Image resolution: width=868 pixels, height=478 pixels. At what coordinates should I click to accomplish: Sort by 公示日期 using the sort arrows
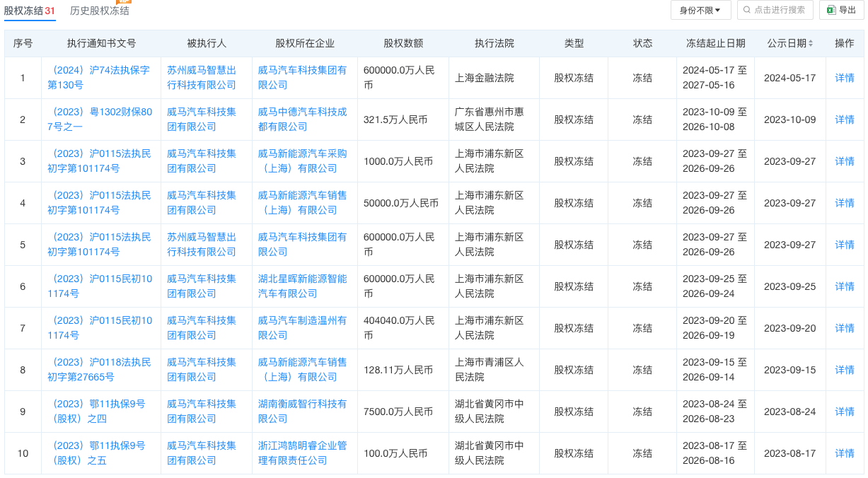coord(811,43)
